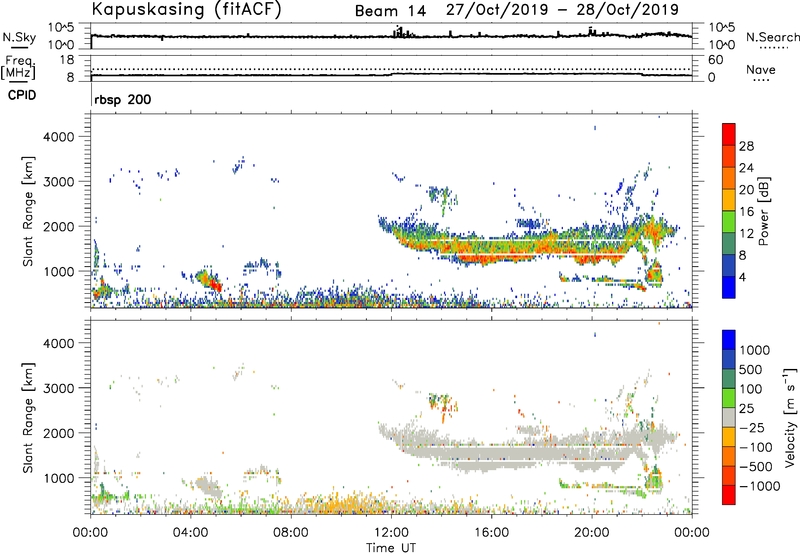Click the '4000' range tick of the power panel
This screenshot has width=800, height=554.
(59, 137)
